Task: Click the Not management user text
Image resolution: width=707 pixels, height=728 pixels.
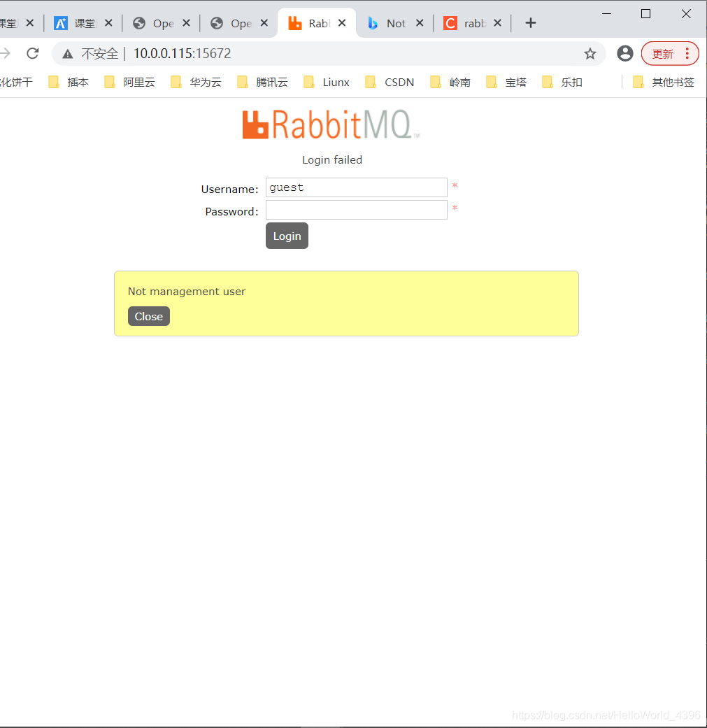Action: click(x=187, y=292)
